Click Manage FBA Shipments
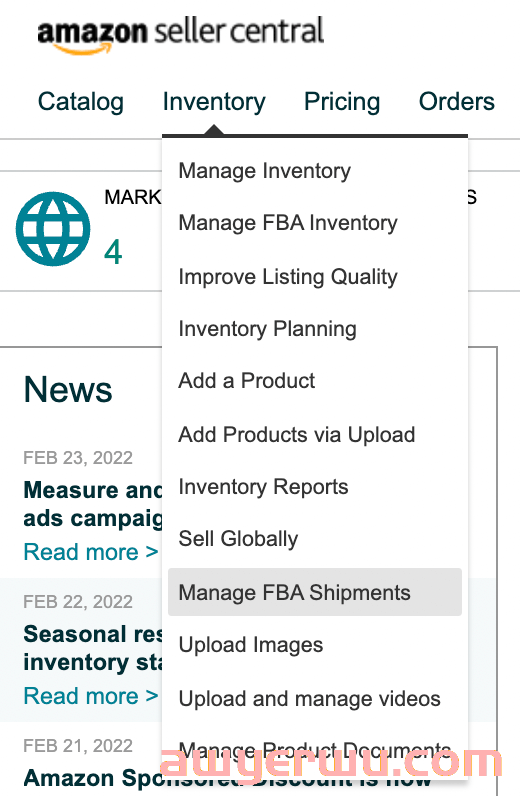Screen dimensions: 520x796 point(315,592)
